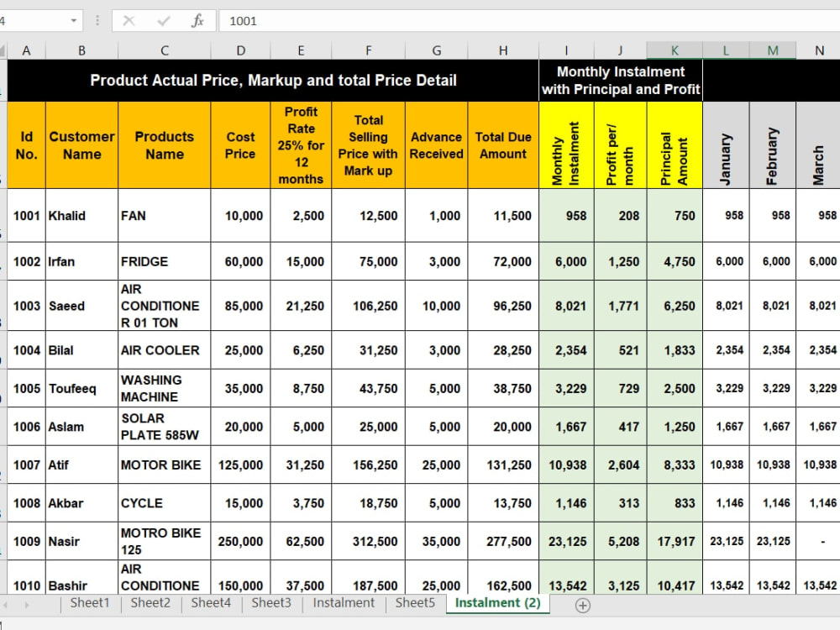Select column F header
This screenshot has height=630, width=840.
pyautogui.click(x=369, y=51)
